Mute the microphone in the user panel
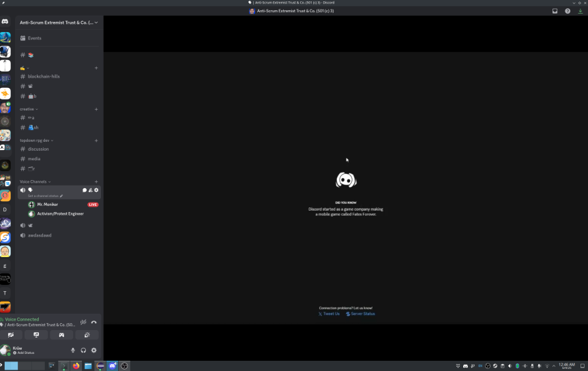 (x=73, y=351)
